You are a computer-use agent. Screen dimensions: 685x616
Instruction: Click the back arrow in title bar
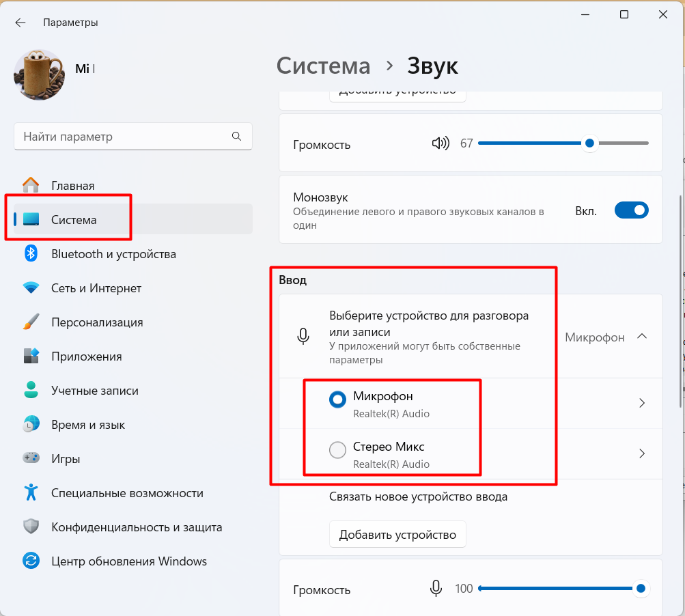(20, 23)
